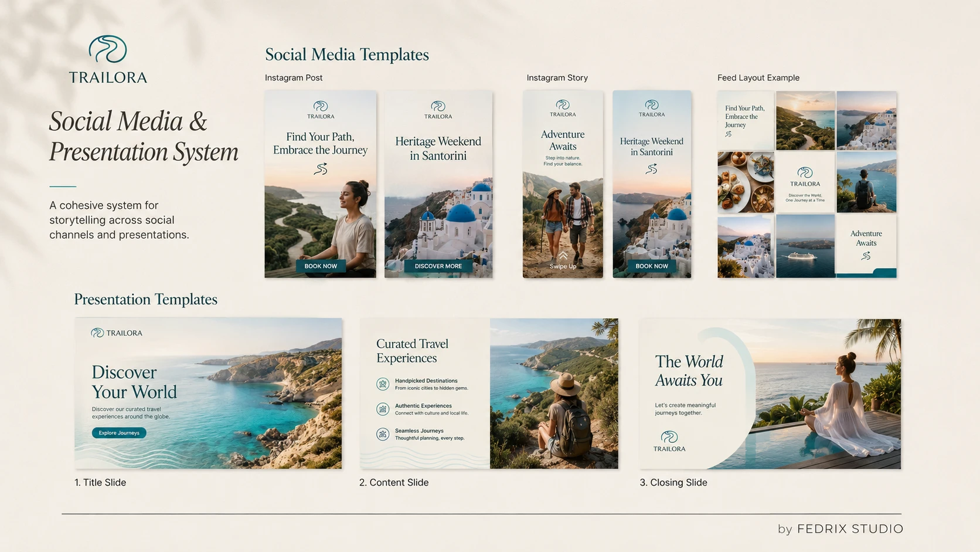
Task: Open the Heritage Weekend in Santorini post template
Action: click(x=438, y=184)
